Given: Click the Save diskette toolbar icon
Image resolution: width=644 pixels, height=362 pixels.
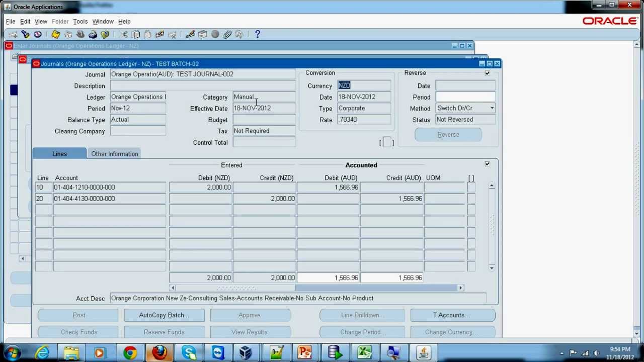Looking at the screenshot, I should click(56, 34).
